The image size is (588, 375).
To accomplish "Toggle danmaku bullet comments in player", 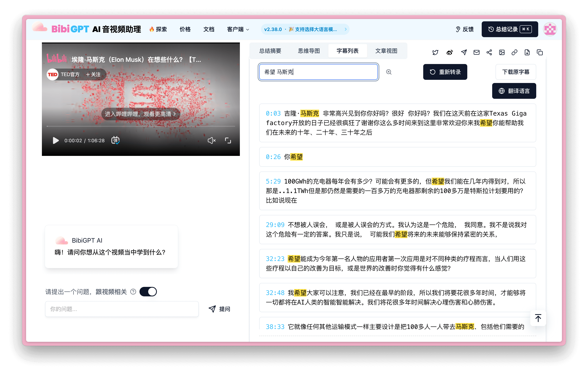I will point(115,140).
